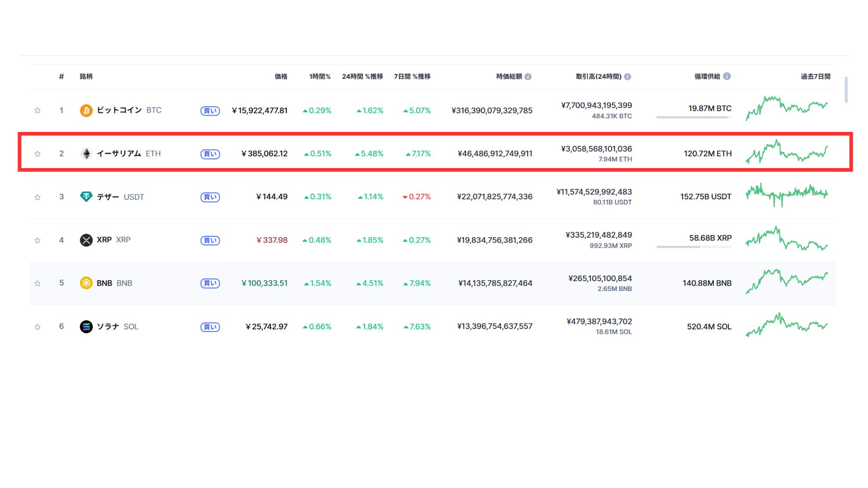Star Bitcoin as a favorite
Viewport: 868px width, 488px height.
pos(38,111)
